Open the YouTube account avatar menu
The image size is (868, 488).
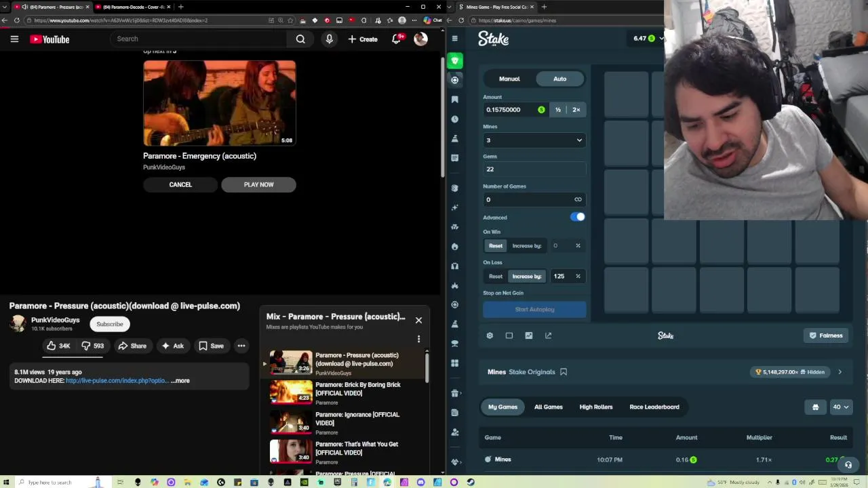(420, 39)
